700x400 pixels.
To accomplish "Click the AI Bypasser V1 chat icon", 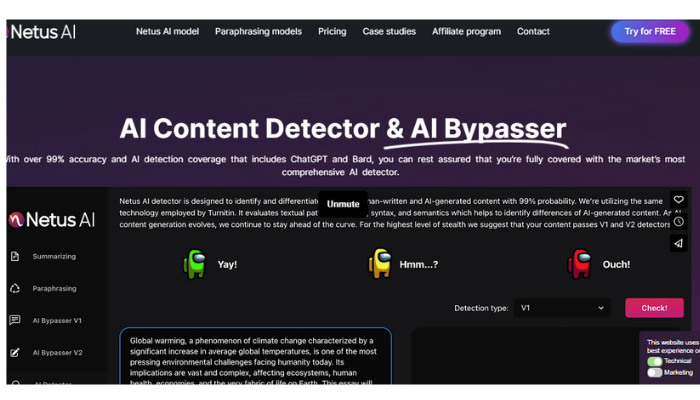I will click(x=15, y=320).
